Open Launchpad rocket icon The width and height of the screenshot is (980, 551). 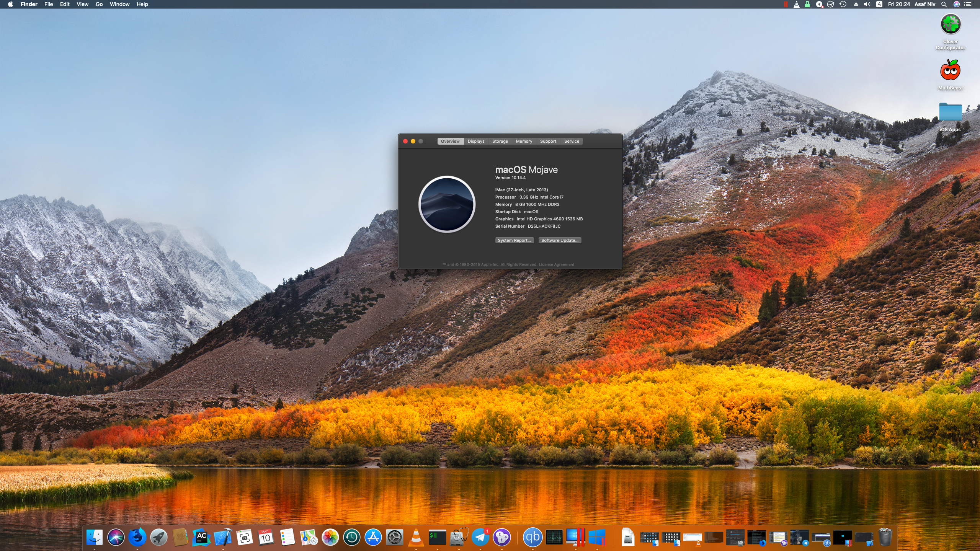pos(159,538)
